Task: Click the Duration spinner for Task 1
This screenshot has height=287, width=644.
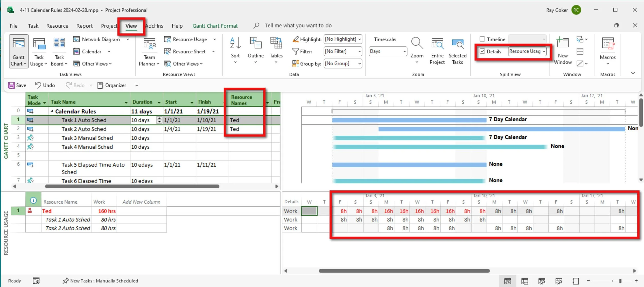Action: (x=159, y=120)
